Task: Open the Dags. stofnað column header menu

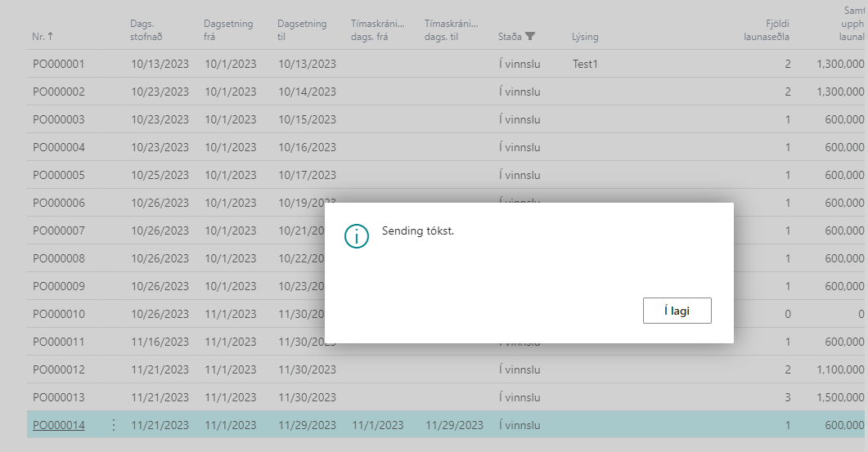Action: click(x=148, y=30)
